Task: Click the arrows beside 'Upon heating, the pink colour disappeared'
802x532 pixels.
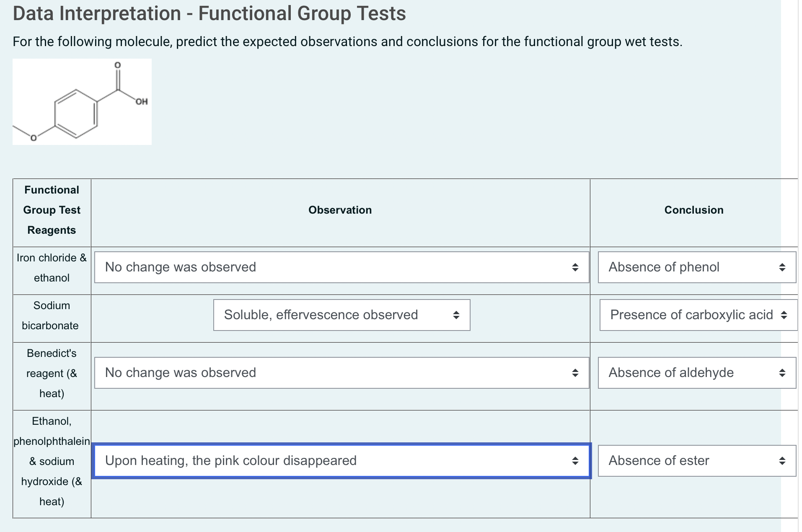Action: coord(576,460)
